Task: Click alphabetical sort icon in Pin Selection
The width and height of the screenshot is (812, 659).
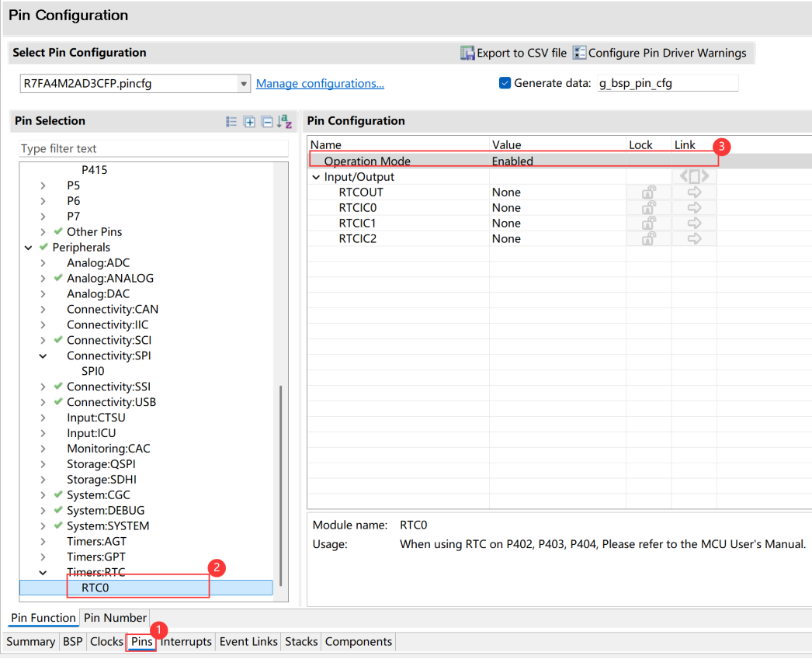Action: coord(284,122)
